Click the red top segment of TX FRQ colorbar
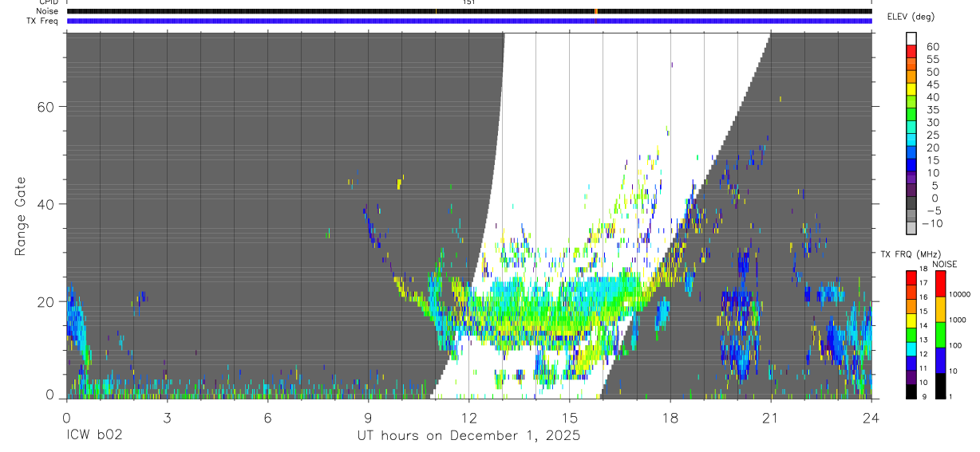The height and width of the screenshot is (452, 980). (911, 277)
